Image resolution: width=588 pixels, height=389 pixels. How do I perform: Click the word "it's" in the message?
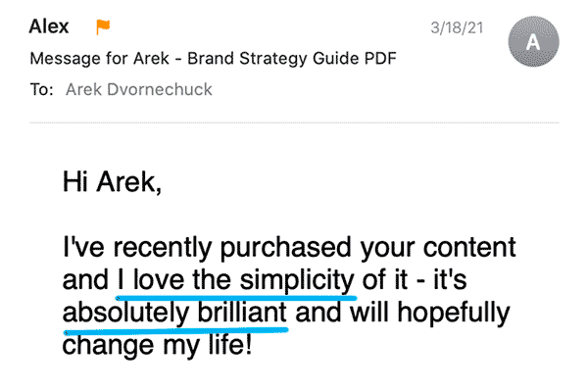[450, 280]
